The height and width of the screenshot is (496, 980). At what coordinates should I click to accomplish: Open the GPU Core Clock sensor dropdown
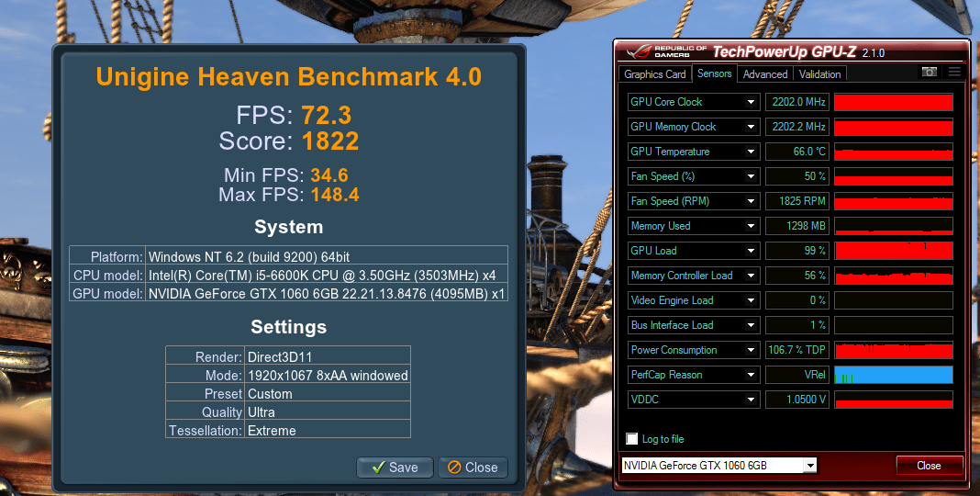tap(752, 102)
